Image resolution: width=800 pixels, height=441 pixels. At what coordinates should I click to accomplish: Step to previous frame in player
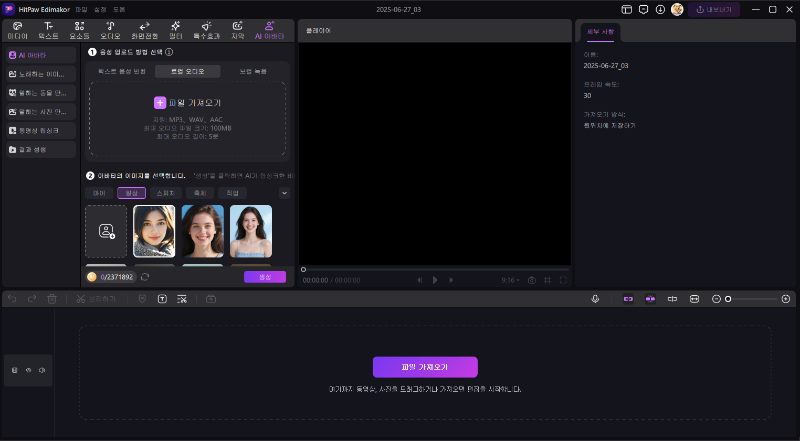point(420,280)
